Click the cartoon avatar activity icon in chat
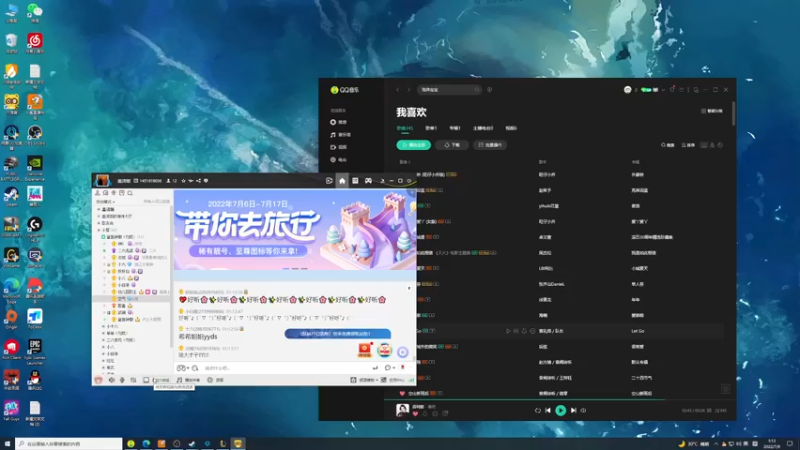Screen dimensions: 800x450 coord(384,350)
